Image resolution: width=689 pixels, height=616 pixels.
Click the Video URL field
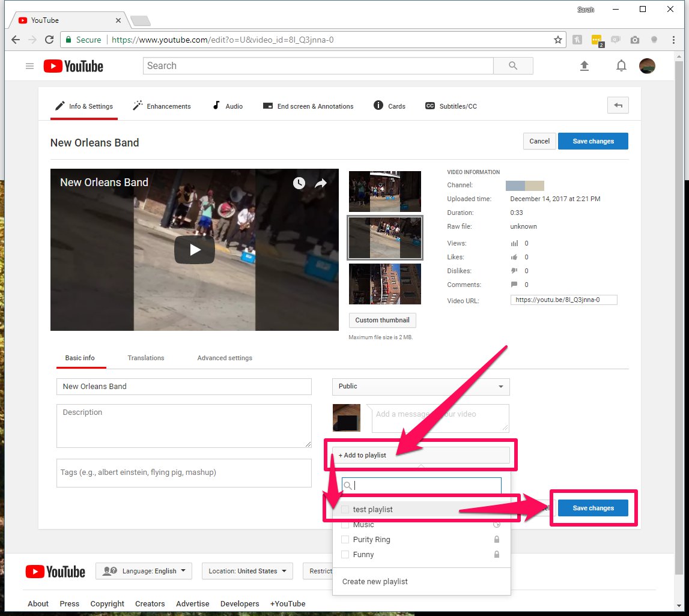coord(564,300)
